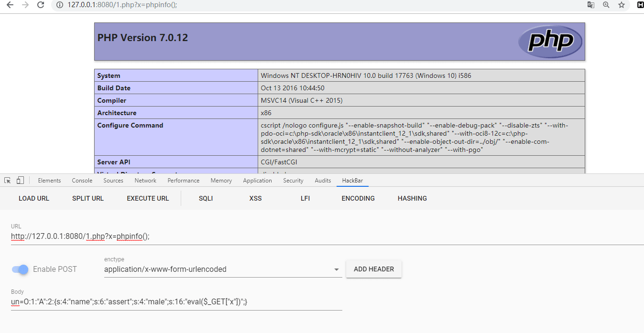Bookmark this page with star icon

(x=621, y=5)
